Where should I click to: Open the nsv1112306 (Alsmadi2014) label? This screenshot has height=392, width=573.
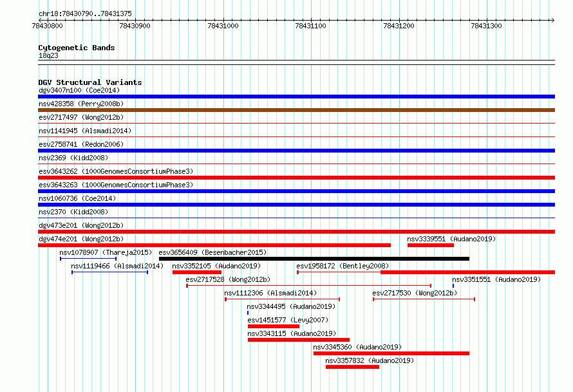(270, 293)
